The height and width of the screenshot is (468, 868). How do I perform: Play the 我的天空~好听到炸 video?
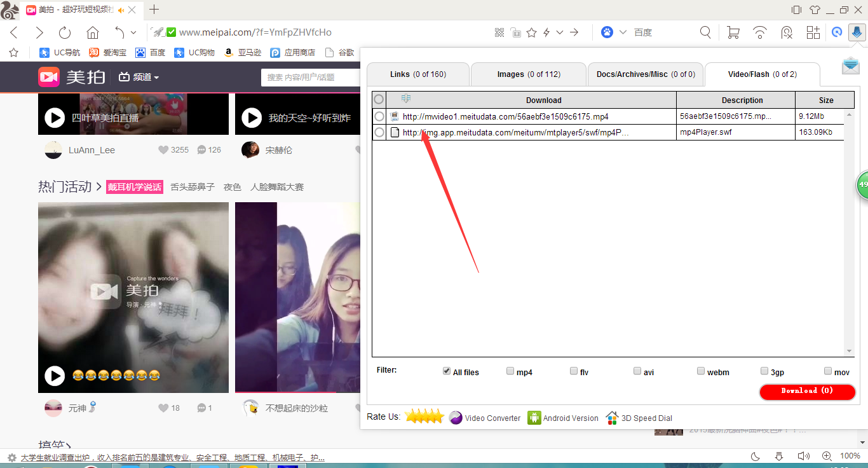pos(252,118)
